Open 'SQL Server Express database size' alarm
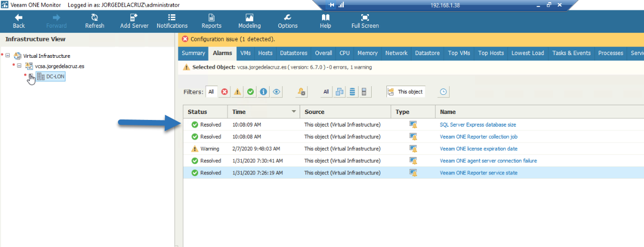 click(x=478, y=124)
